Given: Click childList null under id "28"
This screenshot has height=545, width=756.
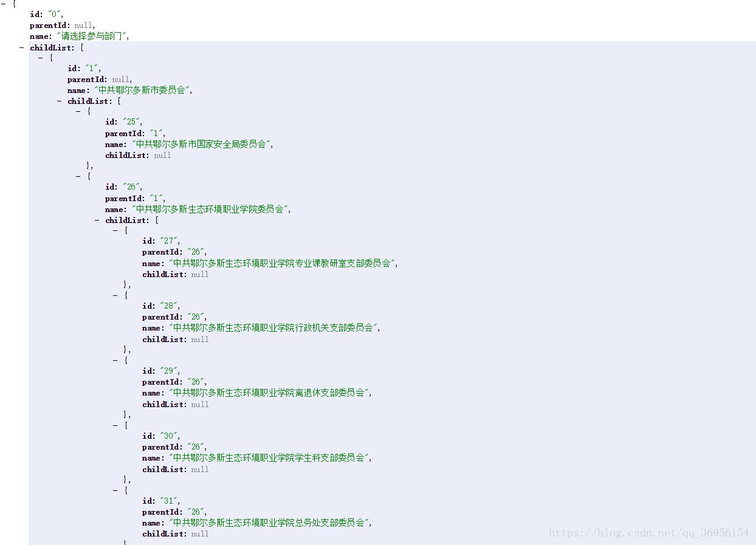Looking at the screenshot, I should [200, 340].
